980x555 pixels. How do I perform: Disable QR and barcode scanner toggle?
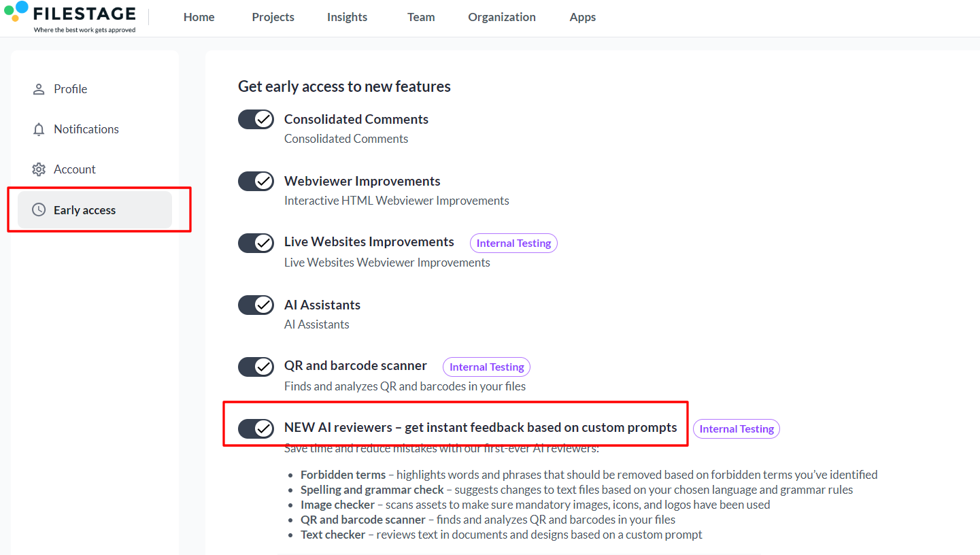[x=256, y=367]
